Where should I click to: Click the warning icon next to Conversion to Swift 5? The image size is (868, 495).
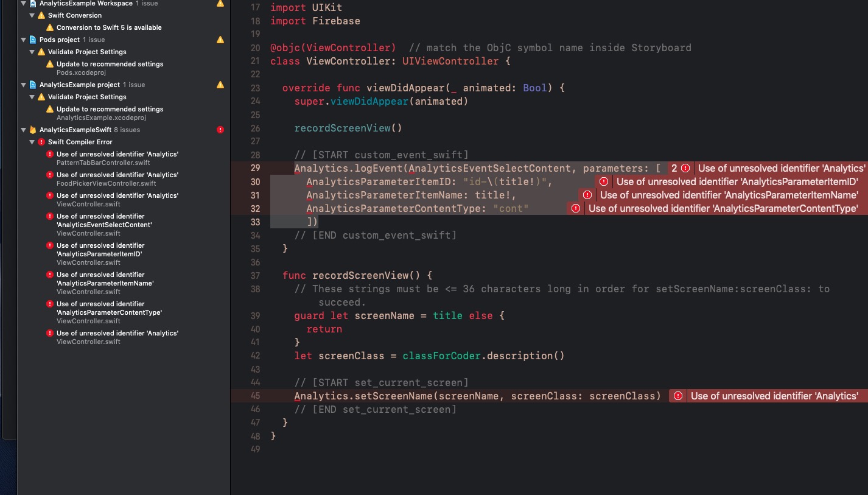[49, 27]
